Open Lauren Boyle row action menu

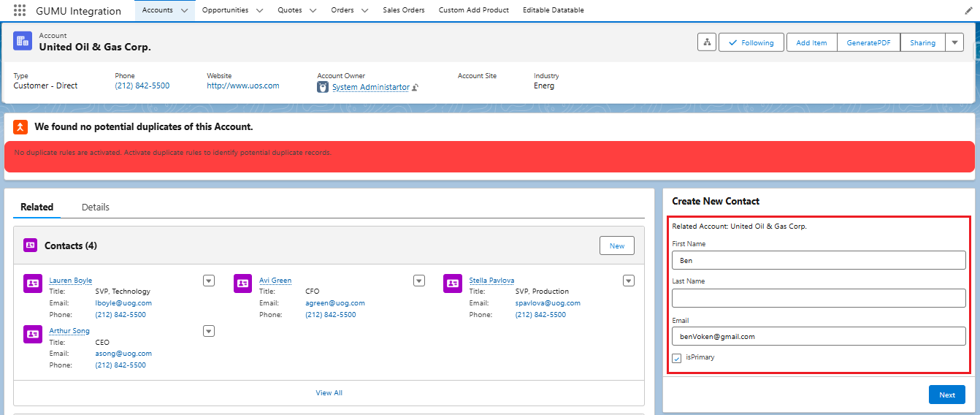(x=209, y=281)
